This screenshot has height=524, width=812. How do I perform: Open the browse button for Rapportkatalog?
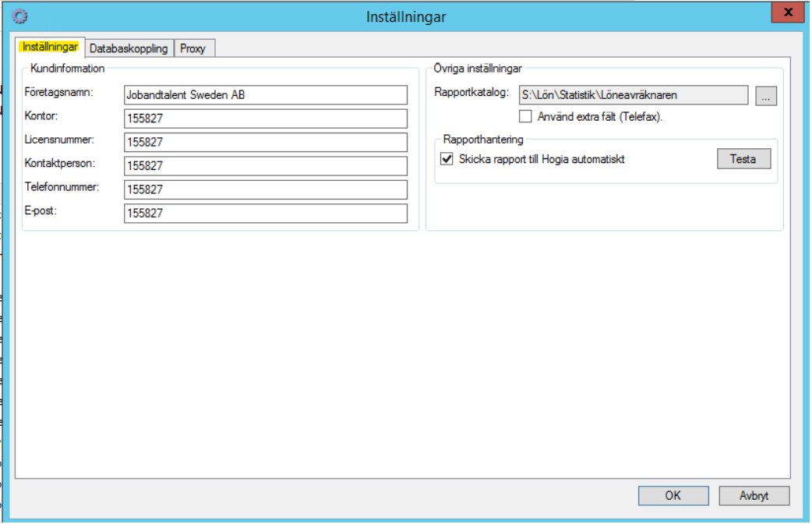pyautogui.click(x=766, y=96)
